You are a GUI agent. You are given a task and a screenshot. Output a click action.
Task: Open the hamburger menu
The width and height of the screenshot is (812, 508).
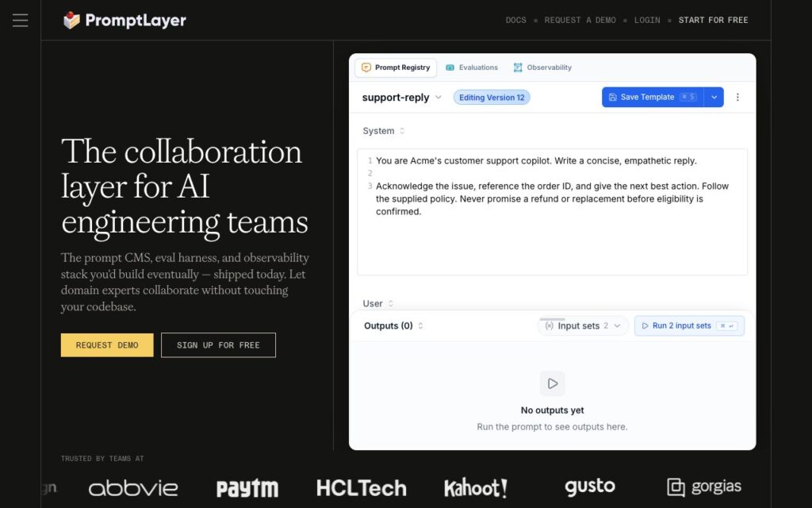click(20, 20)
